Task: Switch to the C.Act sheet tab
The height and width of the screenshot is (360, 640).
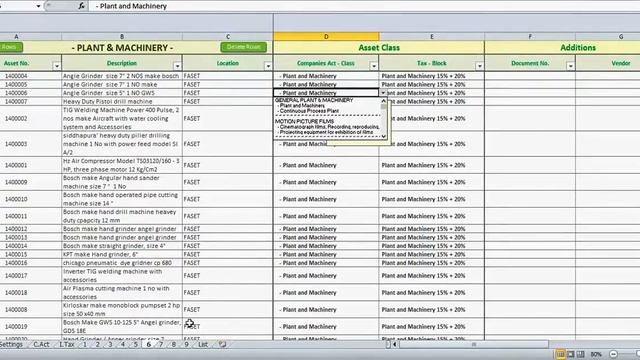Action: click(x=41, y=344)
